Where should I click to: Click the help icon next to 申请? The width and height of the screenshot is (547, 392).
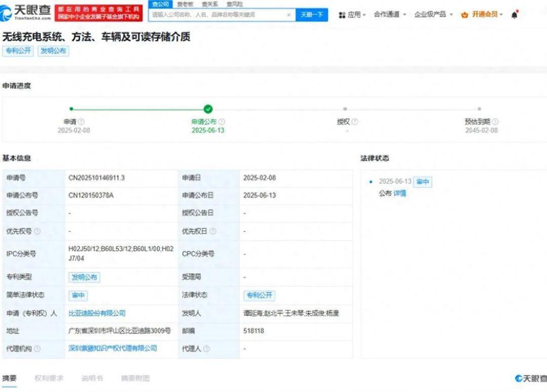pyautogui.click(x=81, y=122)
